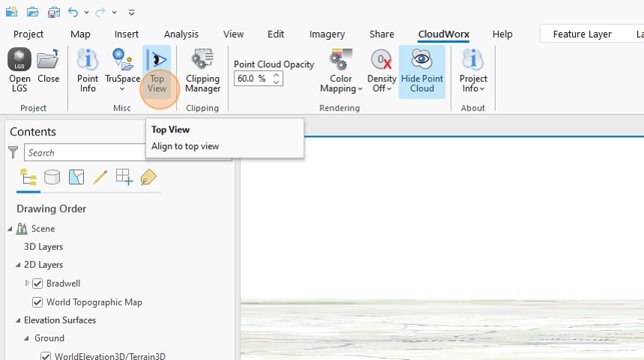Switch to the Map ribbon tab
The image size is (644, 360).
tap(80, 34)
